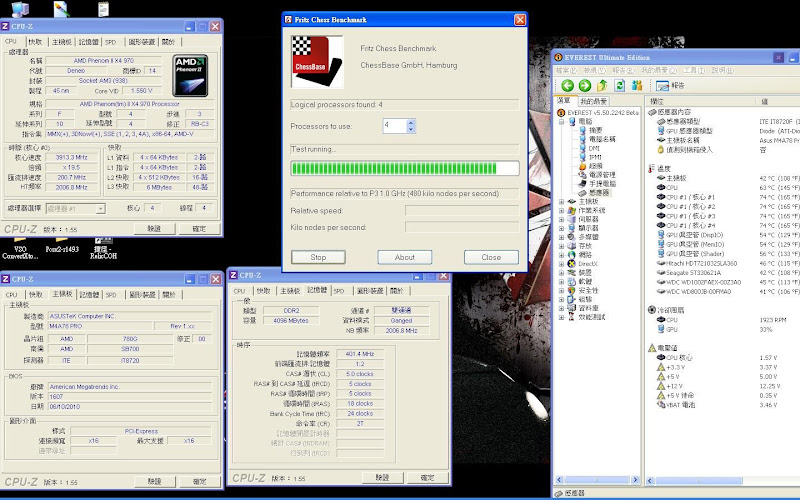Select the 摘要 summary tree item
Image resolution: width=800 pixels, height=500 pixels.
(x=595, y=130)
